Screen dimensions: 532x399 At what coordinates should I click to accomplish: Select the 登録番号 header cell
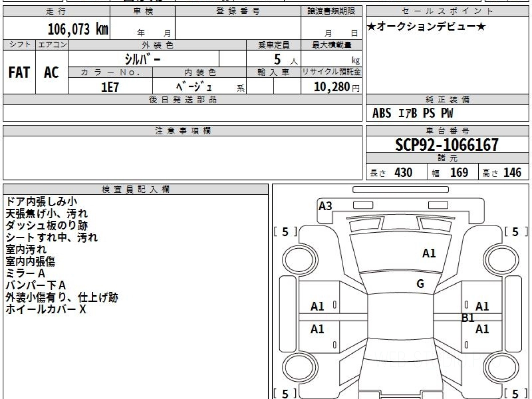(238, 12)
